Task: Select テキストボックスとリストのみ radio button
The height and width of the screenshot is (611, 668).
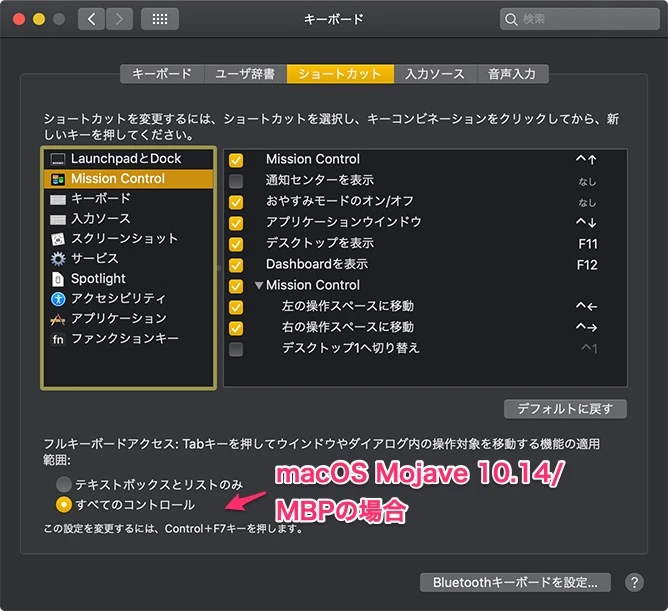Action: click(65, 485)
